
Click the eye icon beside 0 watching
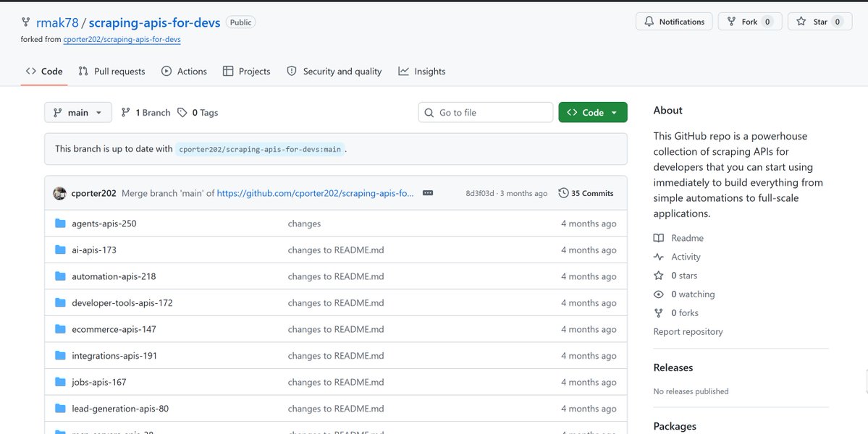658,294
